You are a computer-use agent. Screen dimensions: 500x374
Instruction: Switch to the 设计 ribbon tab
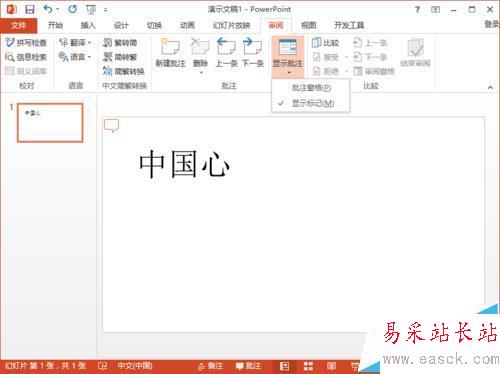(x=121, y=25)
